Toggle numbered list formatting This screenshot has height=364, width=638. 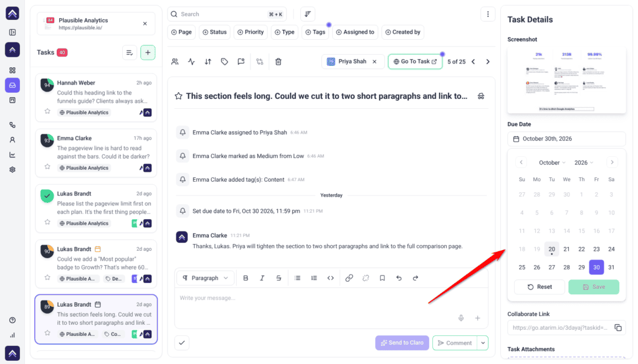[314, 278]
